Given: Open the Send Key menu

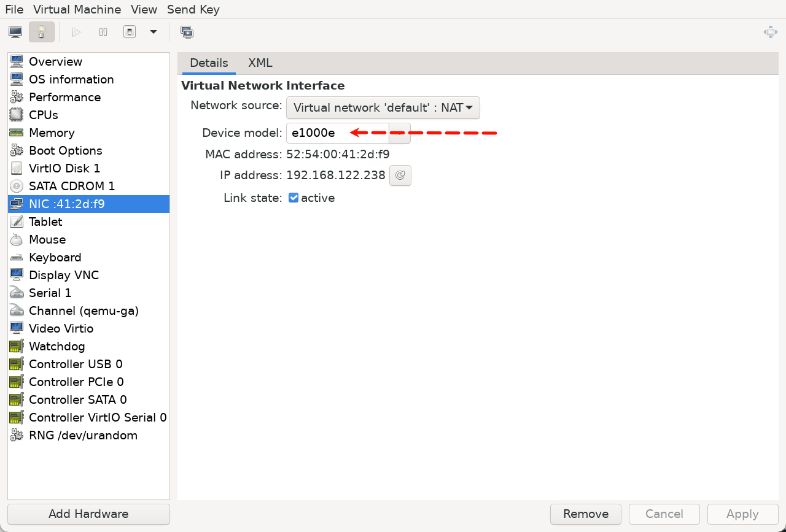Looking at the screenshot, I should 193,9.
